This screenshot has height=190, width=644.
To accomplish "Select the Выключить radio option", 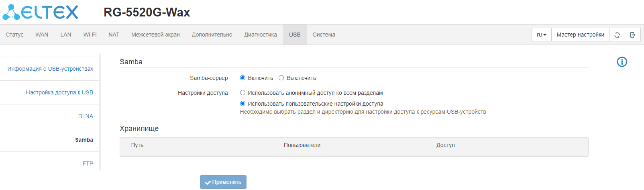I will [x=281, y=78].
